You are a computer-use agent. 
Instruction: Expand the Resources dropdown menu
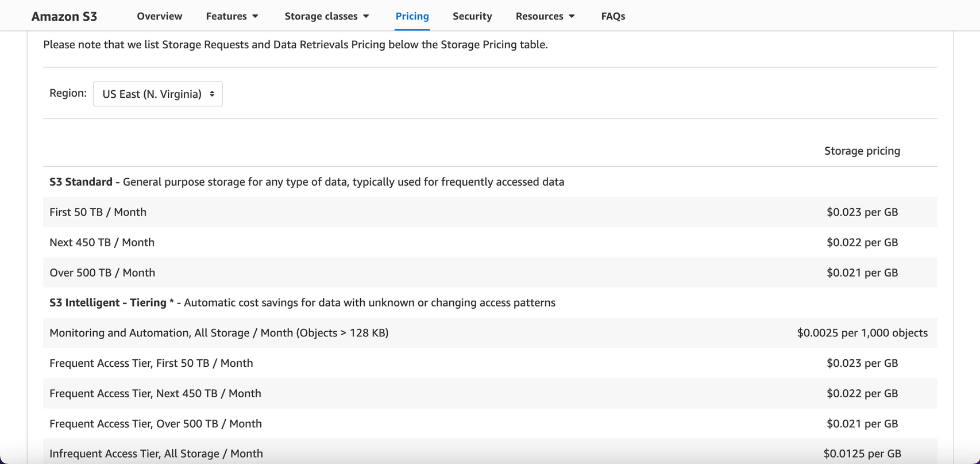[x=545, y=16]
